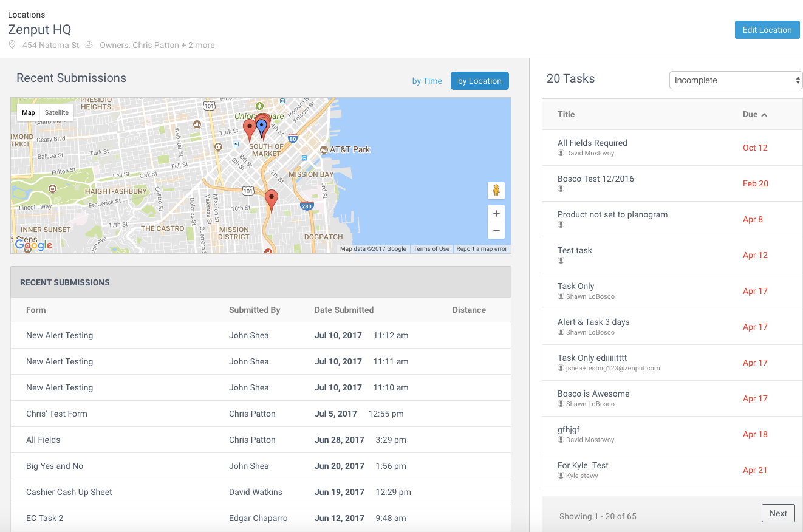Open the Task Only task
This screenshot has height=532, width=803.
coord(576,286)
